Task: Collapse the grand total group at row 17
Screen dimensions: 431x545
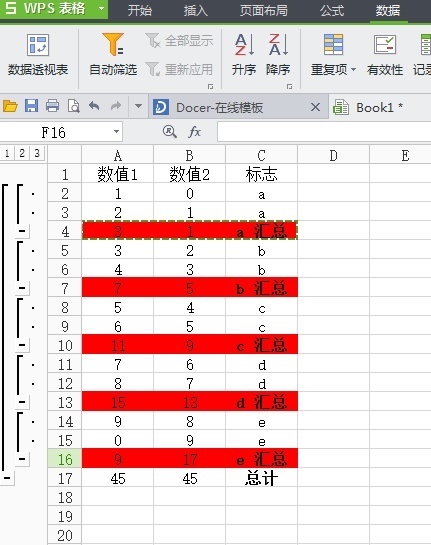Action: [7, 478]
